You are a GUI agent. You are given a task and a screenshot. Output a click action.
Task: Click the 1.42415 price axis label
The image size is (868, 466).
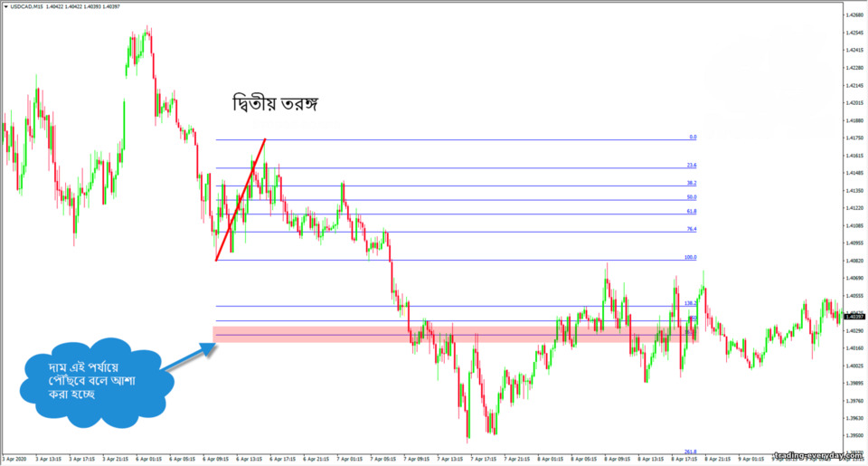854,50
